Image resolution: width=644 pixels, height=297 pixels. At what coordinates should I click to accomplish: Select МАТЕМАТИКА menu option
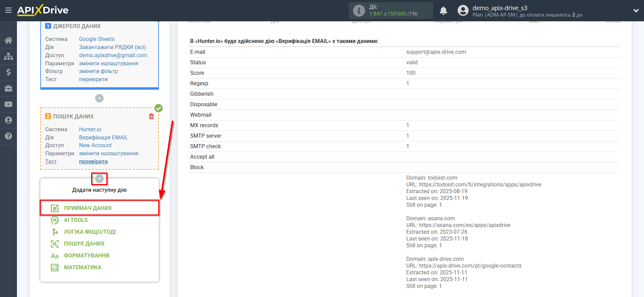tap(83, 267)
